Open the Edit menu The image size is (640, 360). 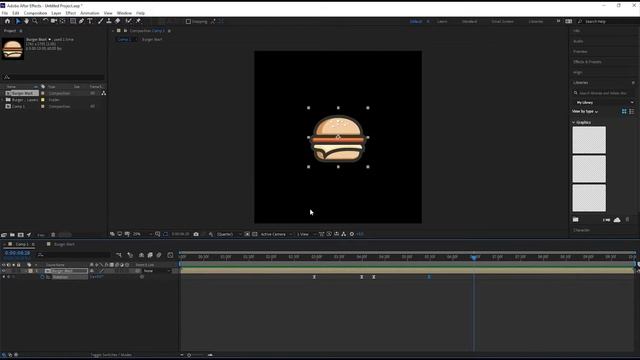pyautogui.click(x=16, y=13)
